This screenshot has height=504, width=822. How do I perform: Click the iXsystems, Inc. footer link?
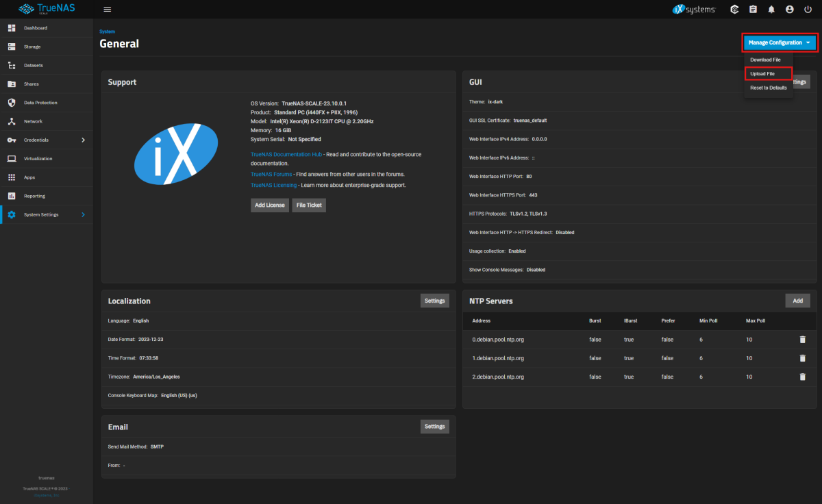[47, 494]
